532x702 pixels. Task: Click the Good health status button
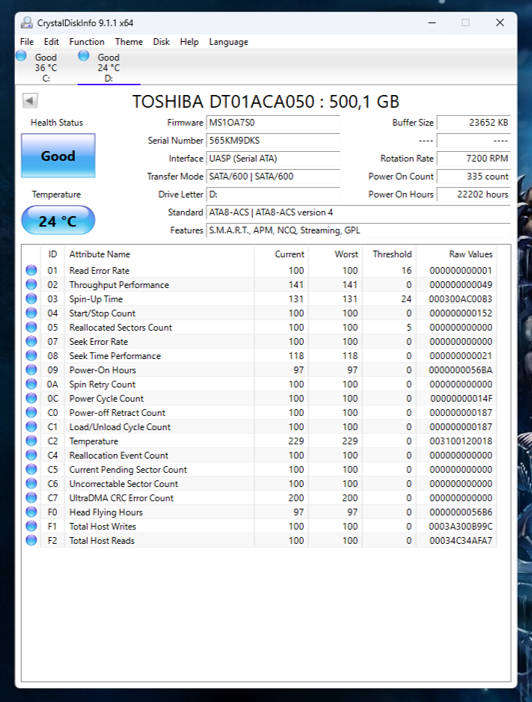click(x=58, y=156)
